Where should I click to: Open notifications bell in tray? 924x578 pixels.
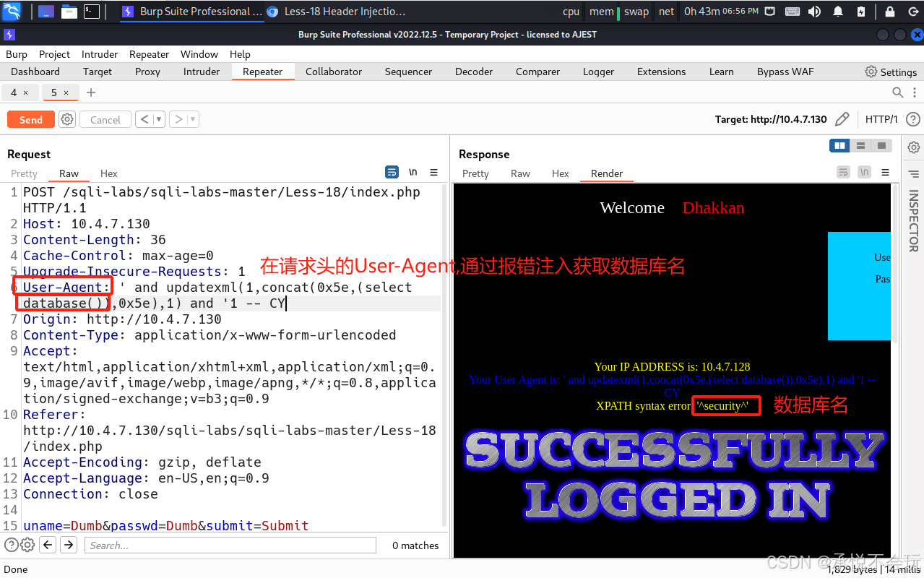[838, 11]
